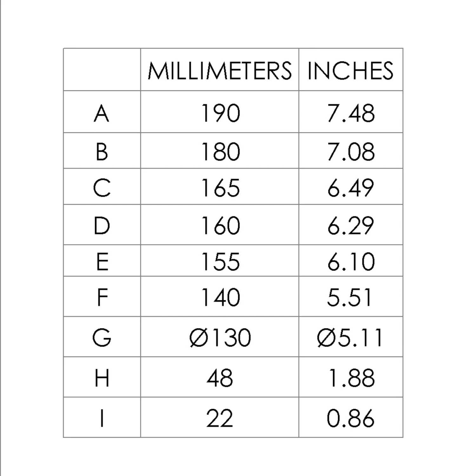The height and width of the screenshot is (476, 476).
Task: Click the 165 millimeters cell
Action: [x=221, y=188]
